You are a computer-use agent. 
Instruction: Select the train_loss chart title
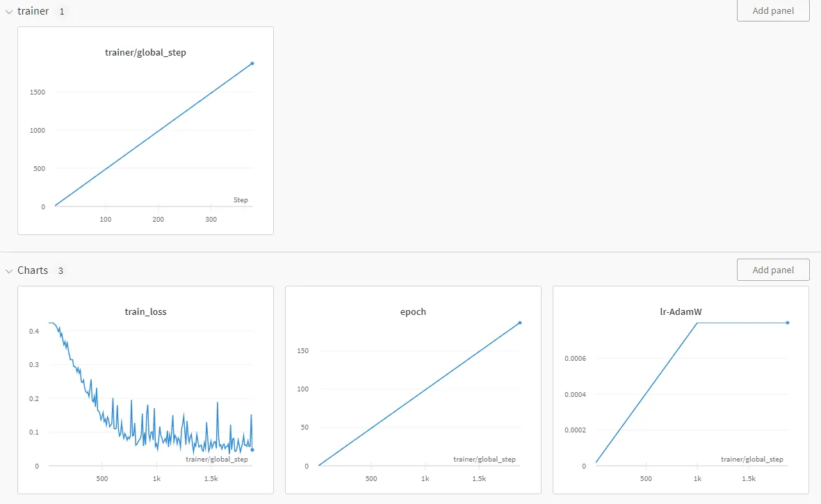(145, 311)
